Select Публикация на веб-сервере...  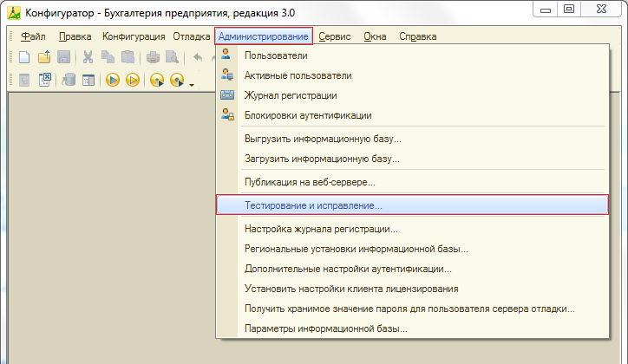coord(413,182)
